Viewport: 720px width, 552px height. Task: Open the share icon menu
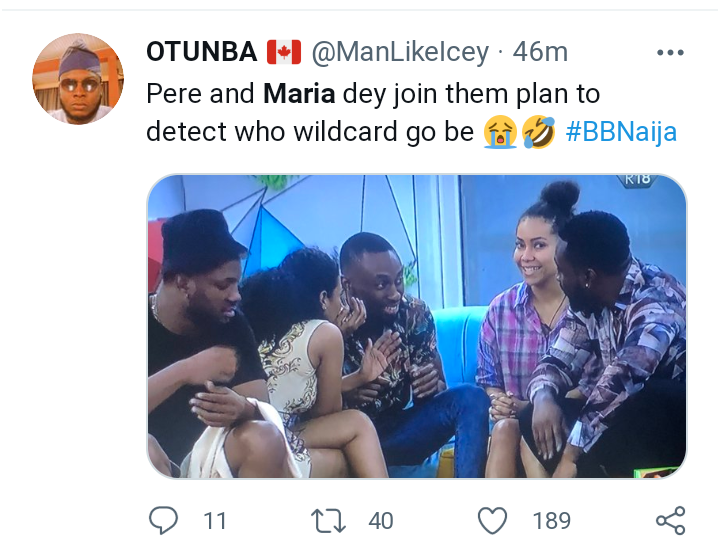pos(669,520)
